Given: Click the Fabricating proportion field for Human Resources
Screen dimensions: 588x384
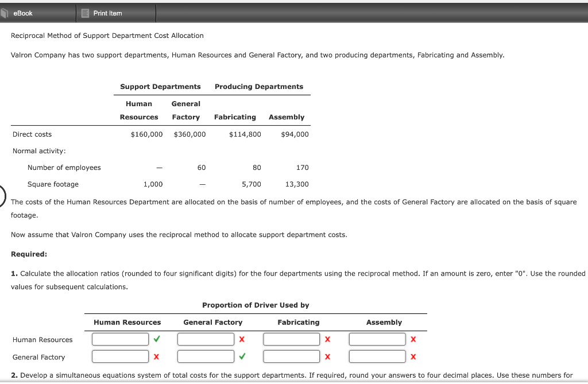Looking at the screenshot, I should coord(291,339).
